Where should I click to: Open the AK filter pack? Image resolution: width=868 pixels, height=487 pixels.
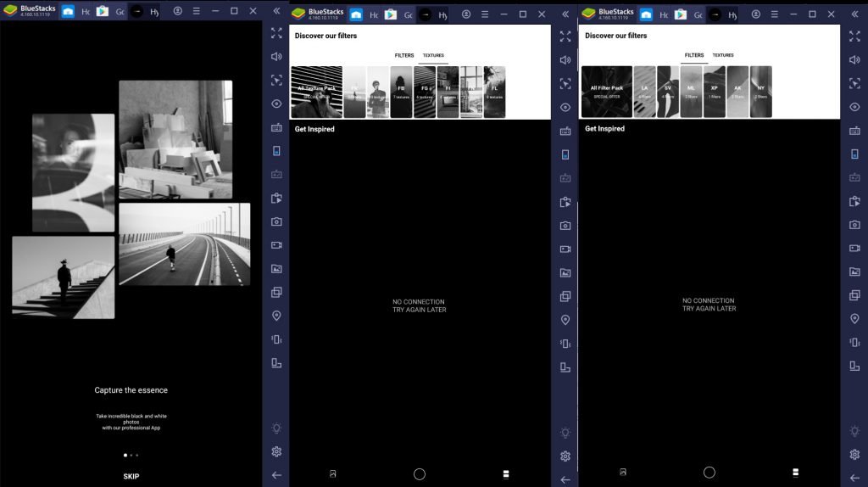coord(737,92)
